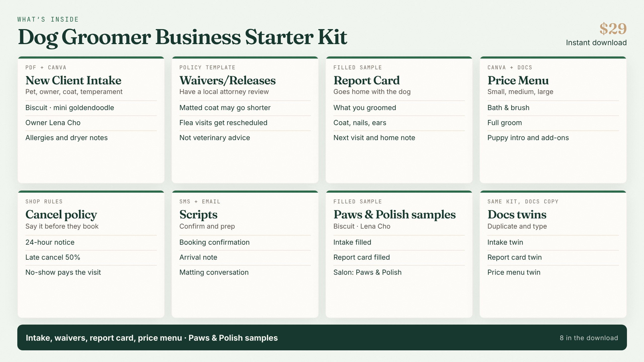Click '8 in the download' footer text

click(x=589, y=338)
